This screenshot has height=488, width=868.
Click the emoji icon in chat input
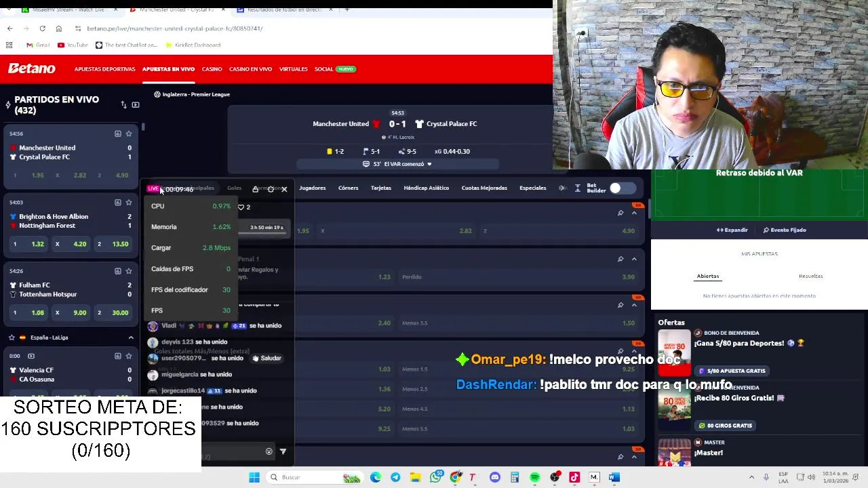(269, 451)
